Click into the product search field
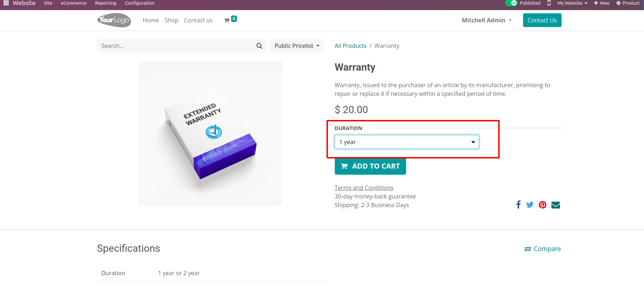Image resolution: width=644 pixels, height=304 pixels. click(x=176, y=46)
